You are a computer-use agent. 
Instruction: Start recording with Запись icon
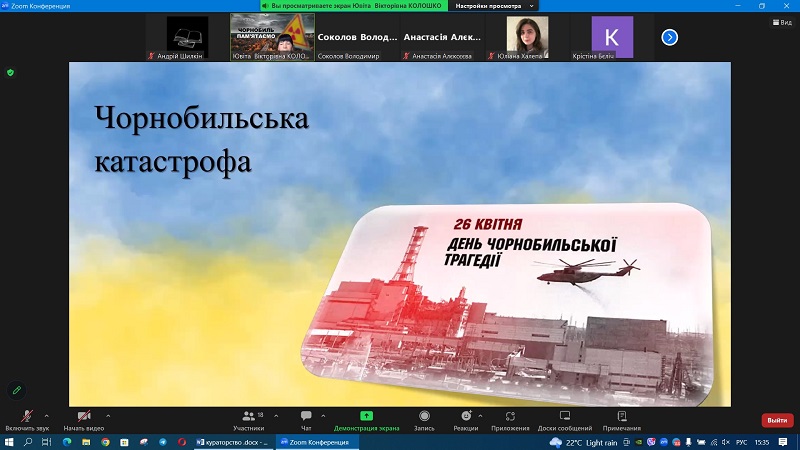click(x=424, y=416)
